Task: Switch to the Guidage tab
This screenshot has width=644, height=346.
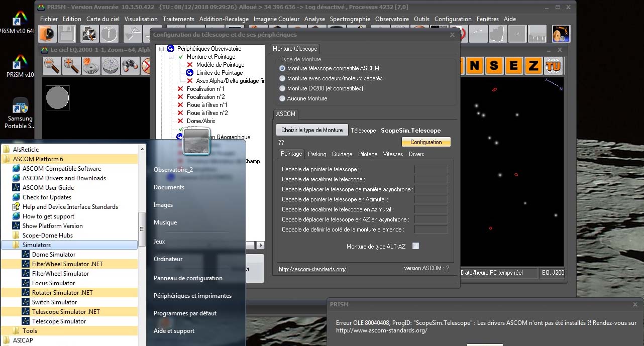Action: click(342, 154)
